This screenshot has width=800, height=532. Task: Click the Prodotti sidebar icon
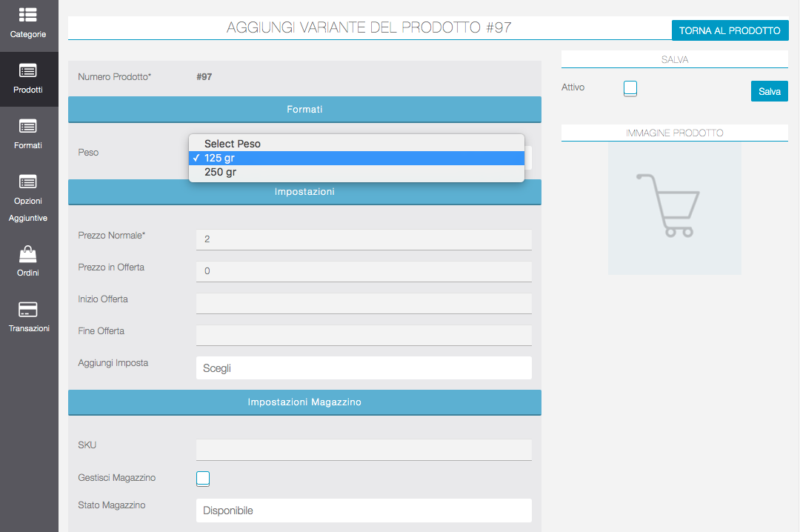coord(28,71)
